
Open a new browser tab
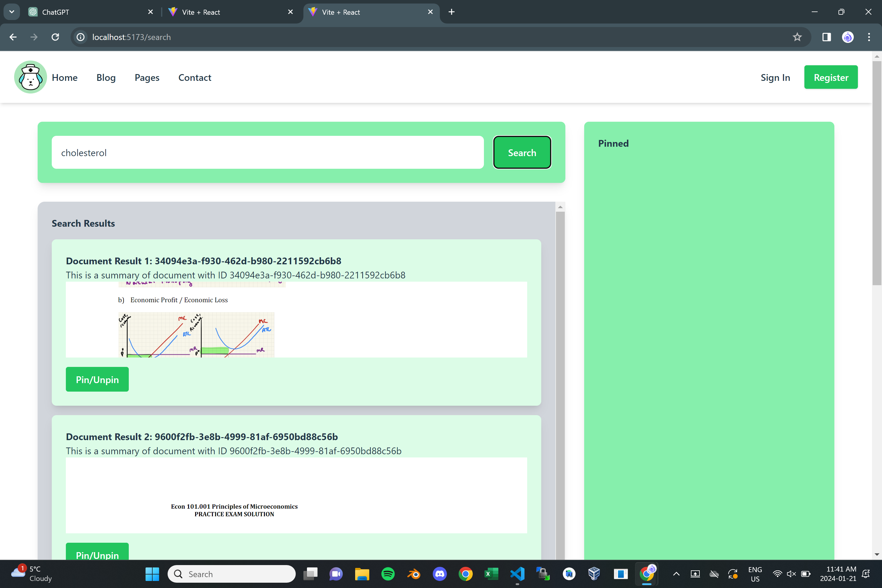(x=452, y=12)
